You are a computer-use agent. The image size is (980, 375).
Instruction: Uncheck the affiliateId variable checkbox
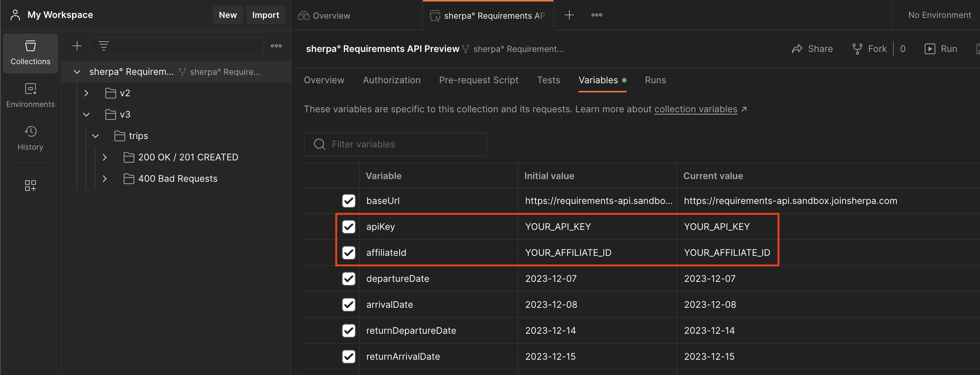[349, 253]
